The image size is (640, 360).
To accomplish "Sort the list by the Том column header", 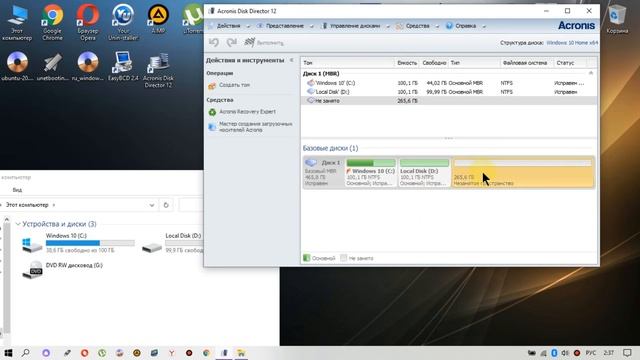I will [348, 63].
